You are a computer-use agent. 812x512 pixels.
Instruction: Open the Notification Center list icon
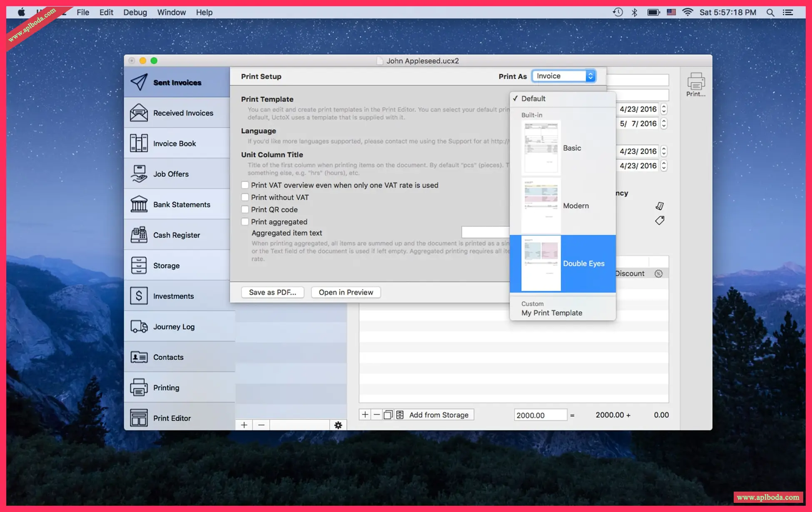[x=788, y=12]
